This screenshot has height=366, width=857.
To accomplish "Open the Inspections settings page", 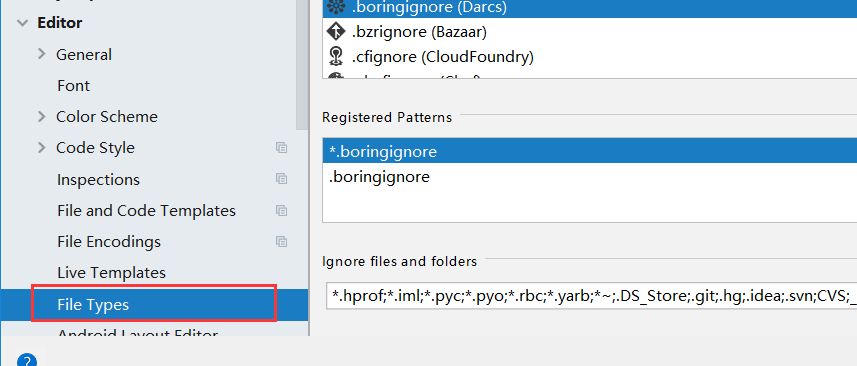I will point(98,180).
